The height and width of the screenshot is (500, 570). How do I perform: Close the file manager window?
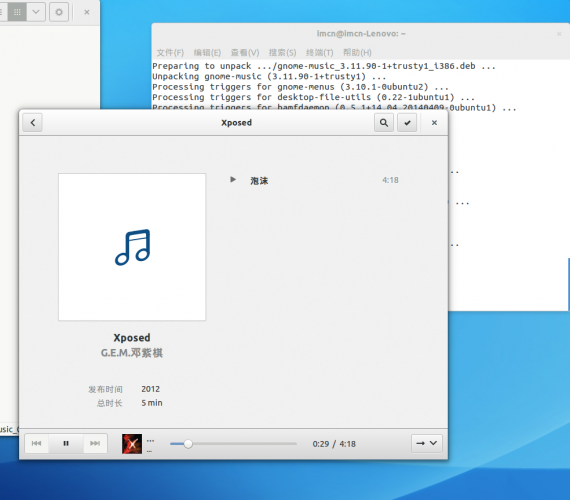click(x=87, y=12)
